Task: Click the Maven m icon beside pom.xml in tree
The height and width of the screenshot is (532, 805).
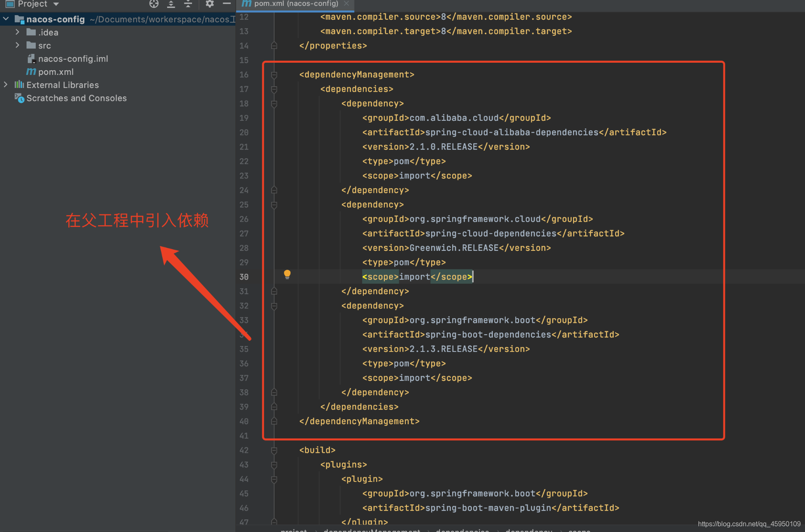Action: pyautogui.click(x=31, y=72)
